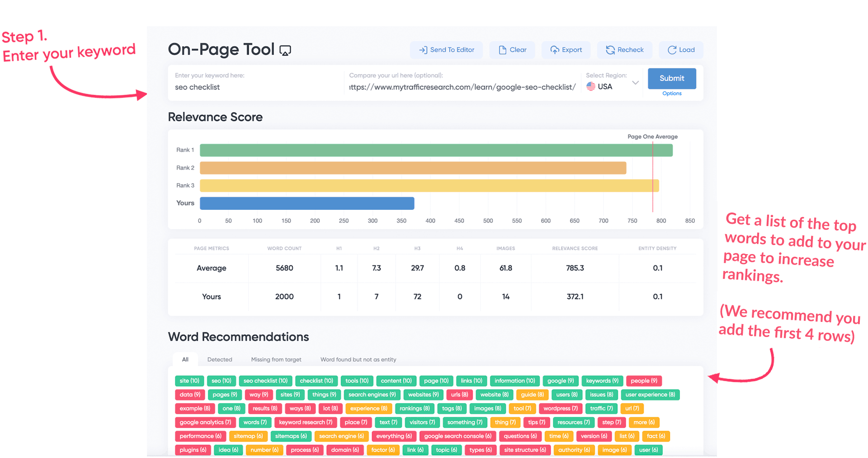Click the orange Rank 2 bar
The height and width of the screenshot is (458, 868).
pos(413,168)
